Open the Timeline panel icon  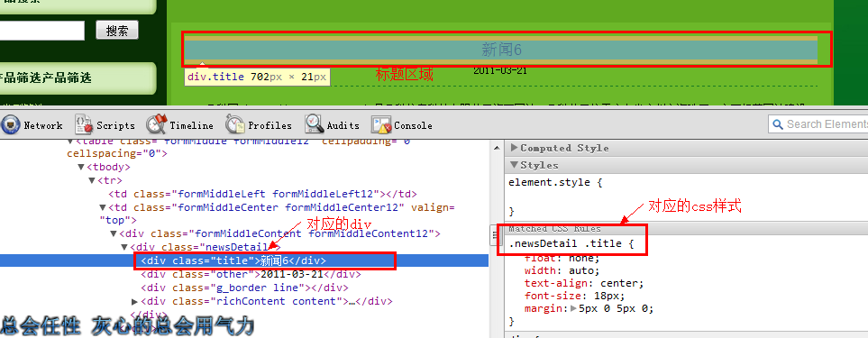pyautogui.click(x=157, y=125)
